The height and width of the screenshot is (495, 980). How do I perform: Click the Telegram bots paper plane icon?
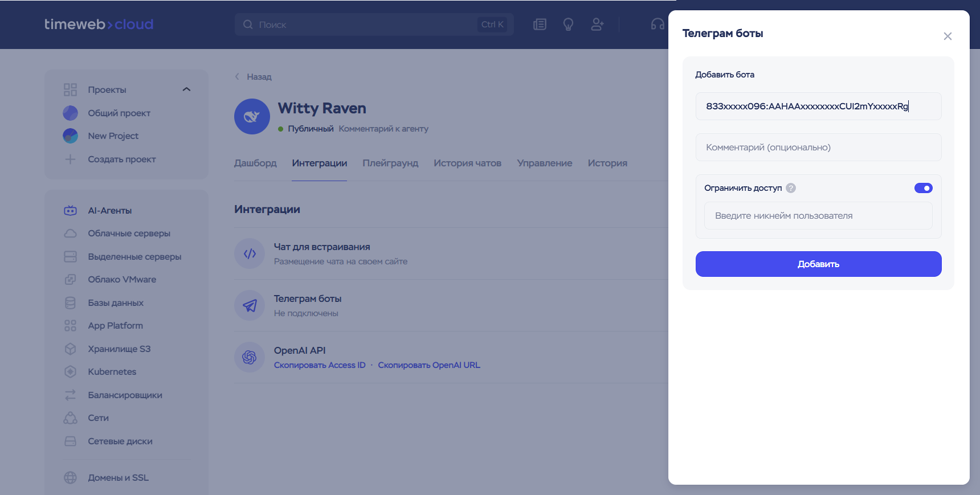pyautogui.click(x=250, y=306)
